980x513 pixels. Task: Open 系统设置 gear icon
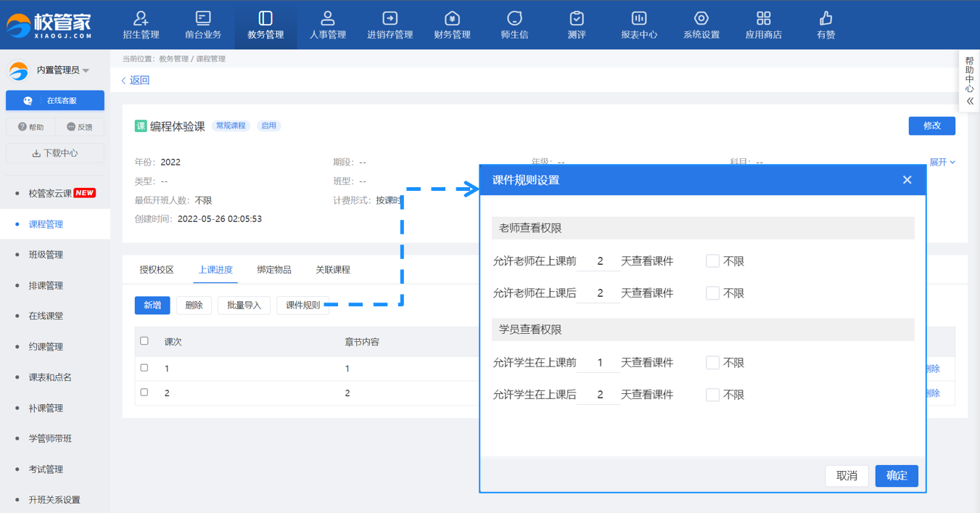point(701,19)
